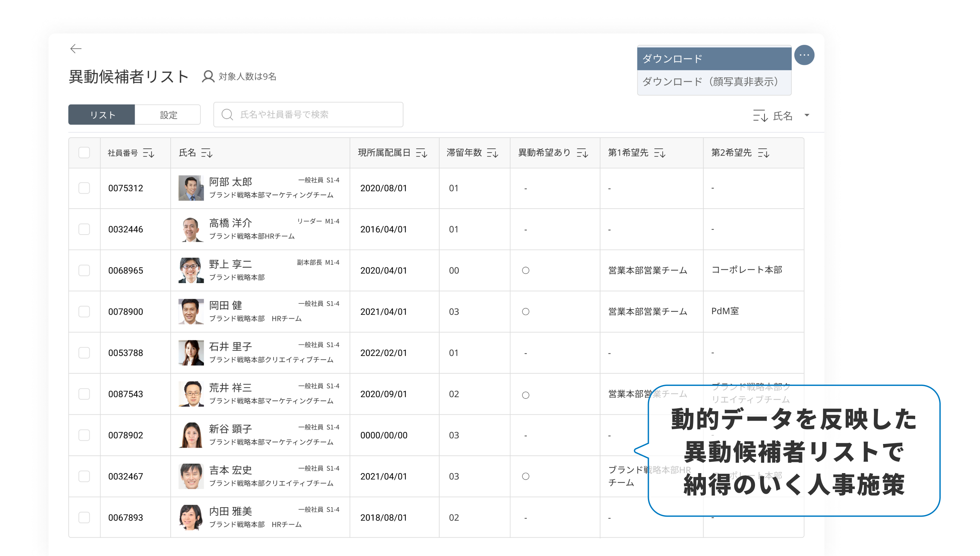980x556 pixels.
Task: Check the row for employee 0078902
Action: (84, 435)
